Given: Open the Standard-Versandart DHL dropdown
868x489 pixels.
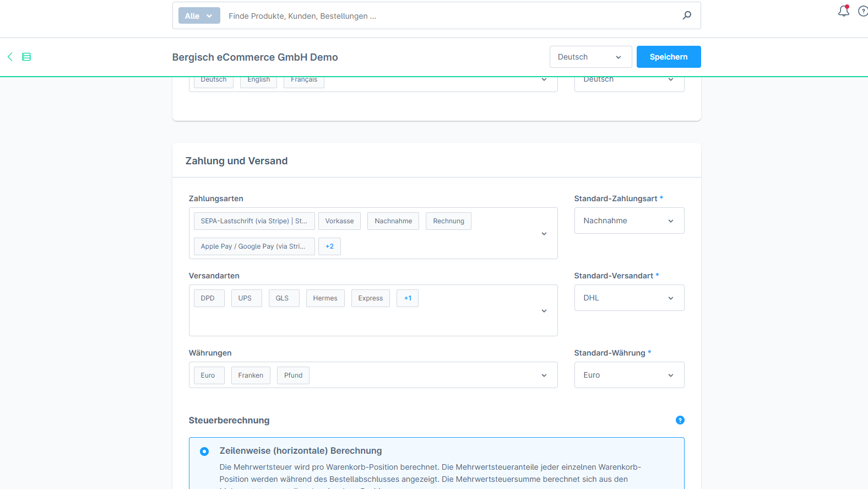Looking at the screenshot, I should coord(629,298).
